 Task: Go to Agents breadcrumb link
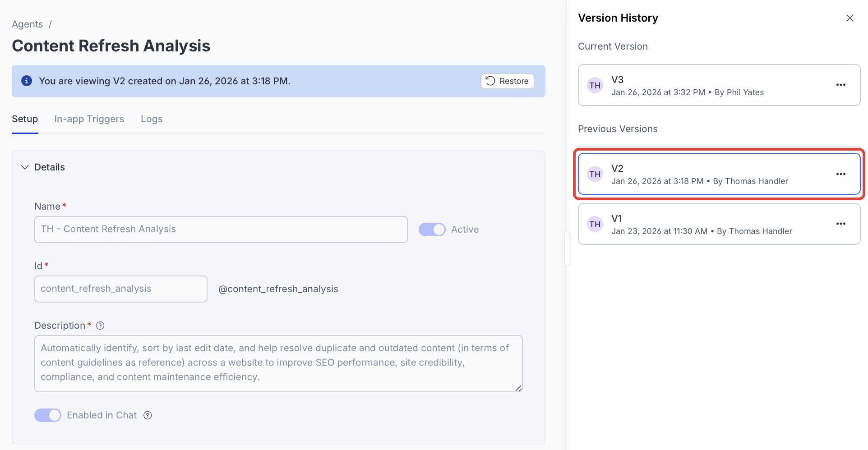pyautogui.click(x=27, y=24)
